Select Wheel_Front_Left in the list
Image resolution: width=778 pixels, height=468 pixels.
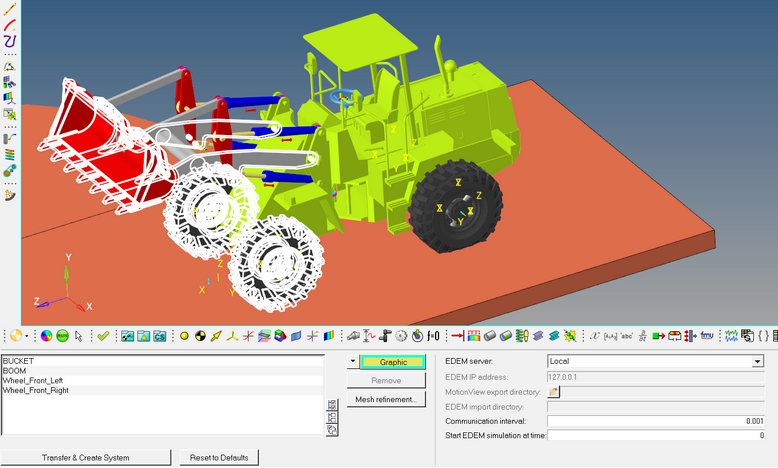(35, 380)
